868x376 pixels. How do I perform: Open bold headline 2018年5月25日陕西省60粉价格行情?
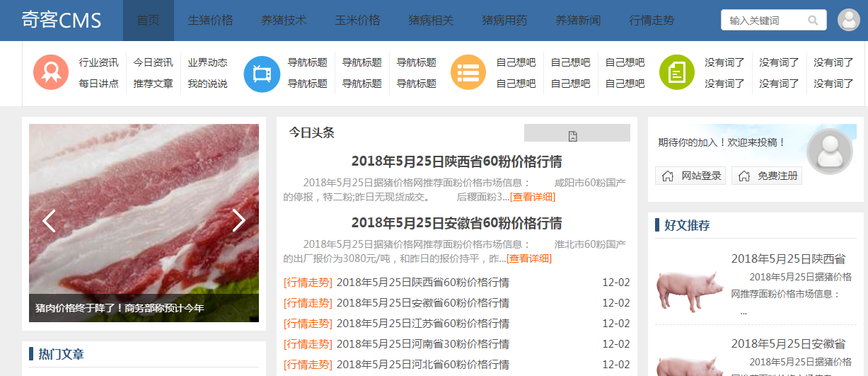457,161
